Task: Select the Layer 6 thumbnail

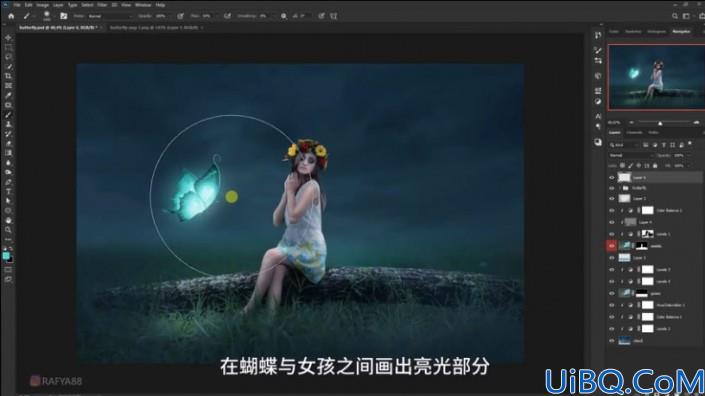Action: [x=624, y=178]
